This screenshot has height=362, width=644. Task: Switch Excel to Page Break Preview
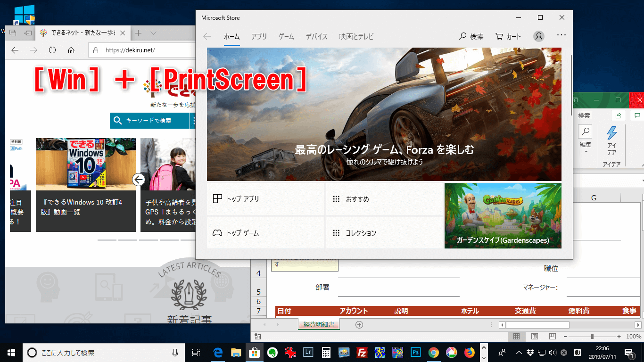pos(552,337)
